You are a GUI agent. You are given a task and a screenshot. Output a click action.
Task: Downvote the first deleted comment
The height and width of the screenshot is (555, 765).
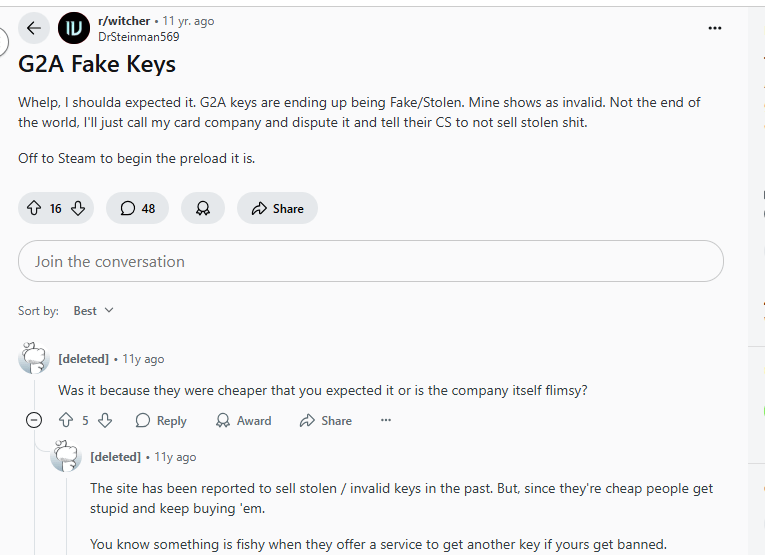105,421
